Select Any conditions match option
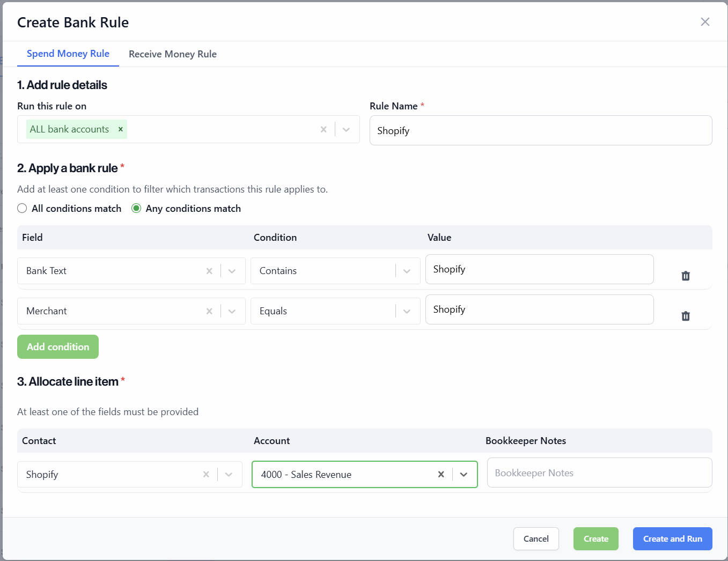The image size is (728, 561). pos(136,208)
